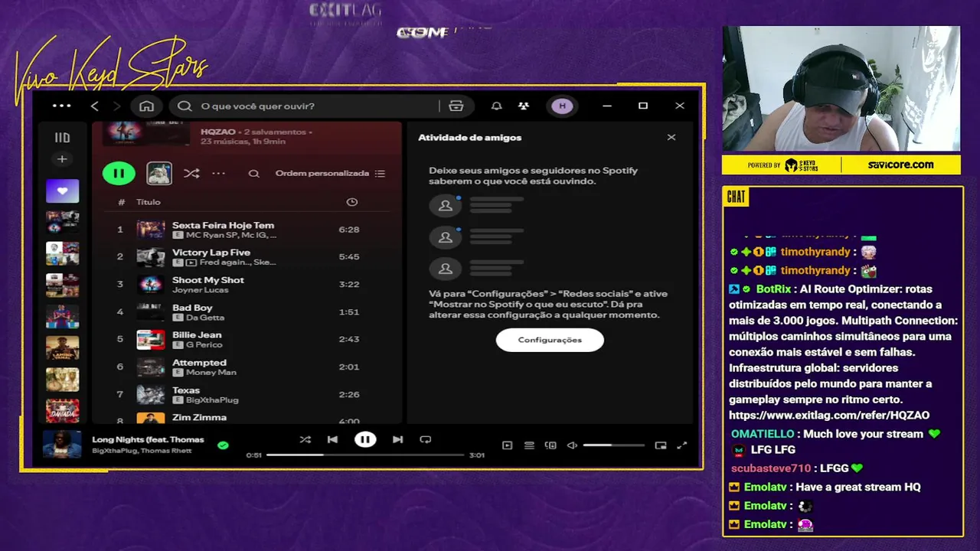Open the queue icon
The width and height of the screenshot is (980, 551).
(x=529, y=445)
